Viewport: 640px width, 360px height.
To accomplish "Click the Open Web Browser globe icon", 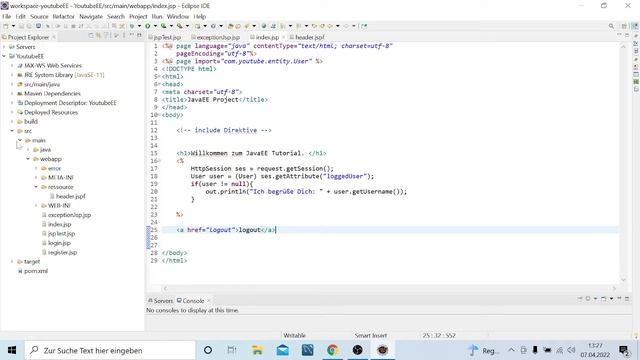I will (264, 26).
